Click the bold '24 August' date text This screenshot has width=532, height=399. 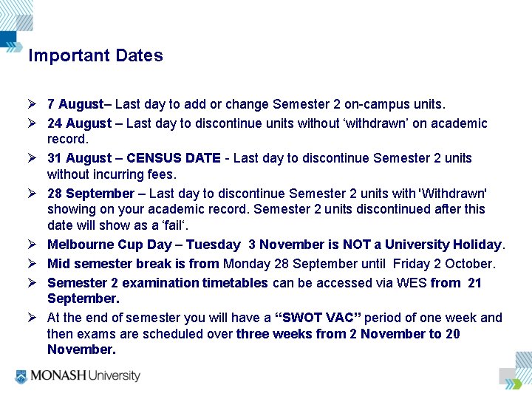80,123
